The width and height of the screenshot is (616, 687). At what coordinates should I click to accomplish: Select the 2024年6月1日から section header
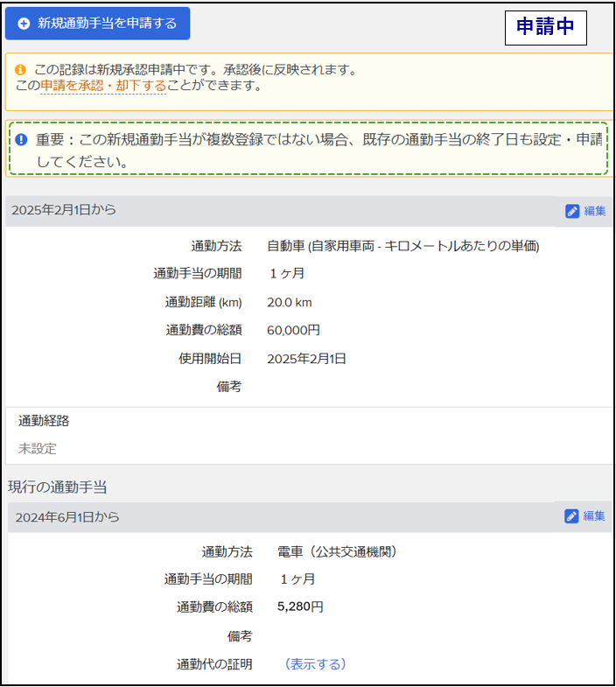[x=67, y=517]
